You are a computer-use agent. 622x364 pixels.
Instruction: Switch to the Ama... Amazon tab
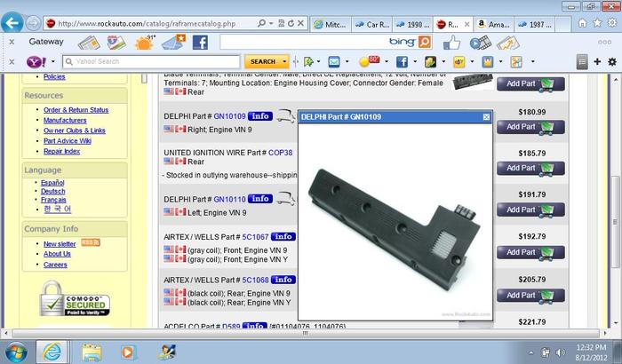pos(494,25)
